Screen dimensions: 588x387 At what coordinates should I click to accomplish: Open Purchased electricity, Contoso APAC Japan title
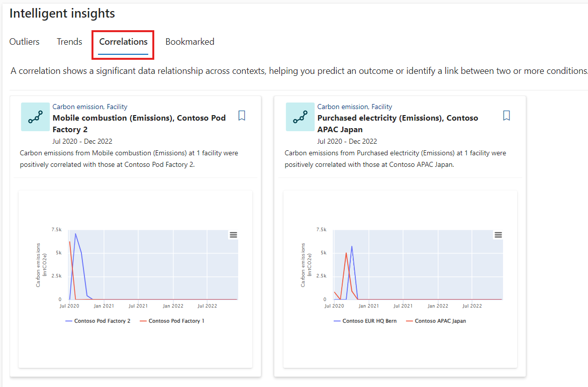coord(398,123)
